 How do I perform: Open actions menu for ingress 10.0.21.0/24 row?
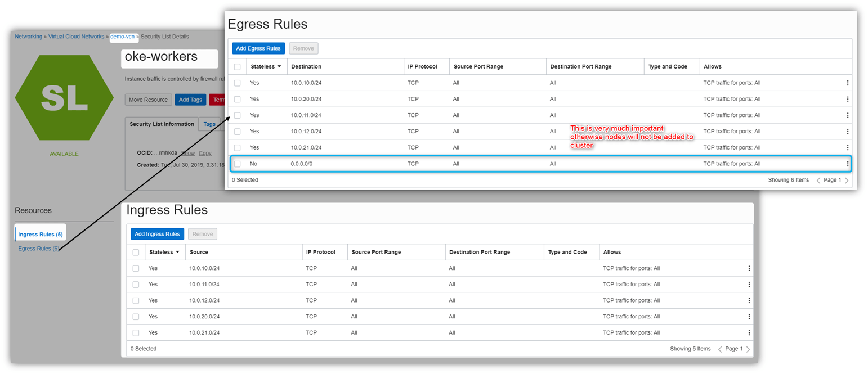(749, 332)
